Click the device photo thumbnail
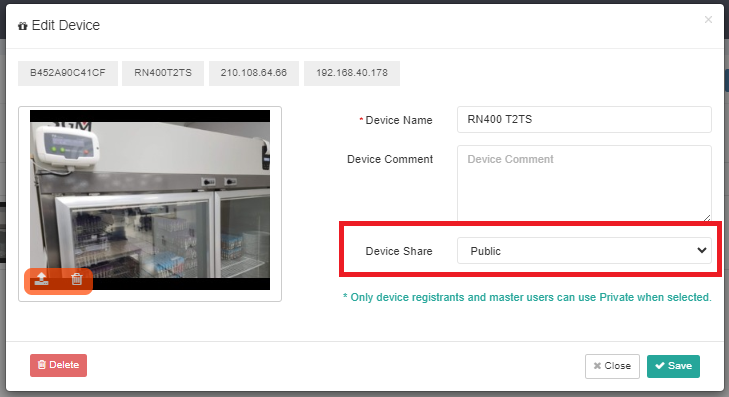Image resolution: width=729 pixels, height=397 pixels. [150, 200]
